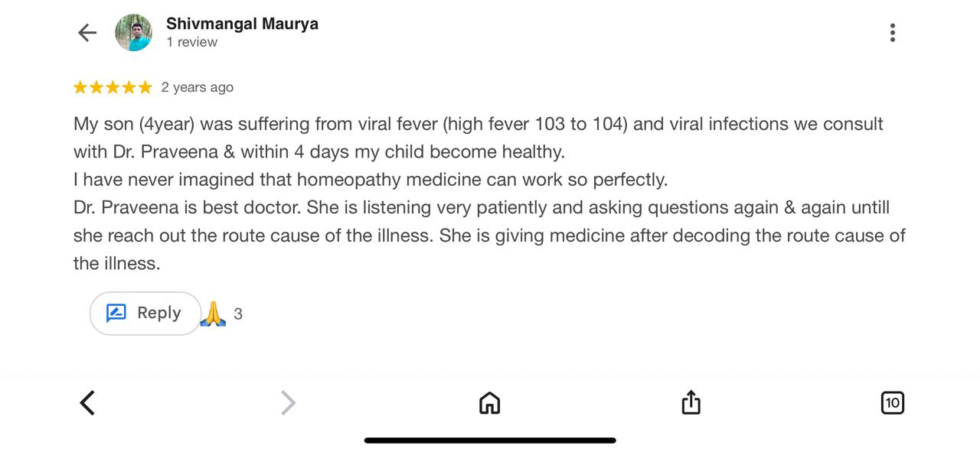The image size is (980, 452).
Task: Select the "2 years ago" timestamp
Action: tap(197, 88)
